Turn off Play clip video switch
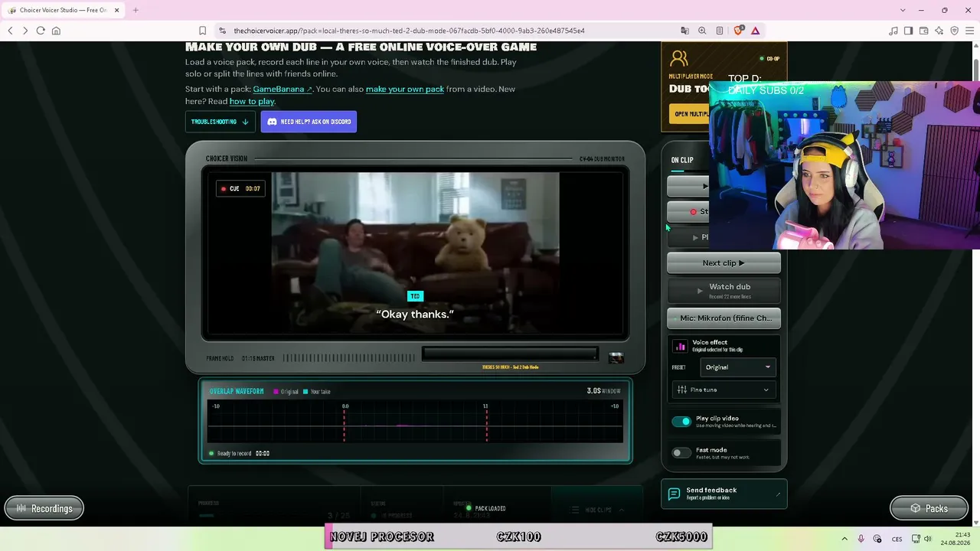Screen dimensions: 980x551 click(681, 422)
